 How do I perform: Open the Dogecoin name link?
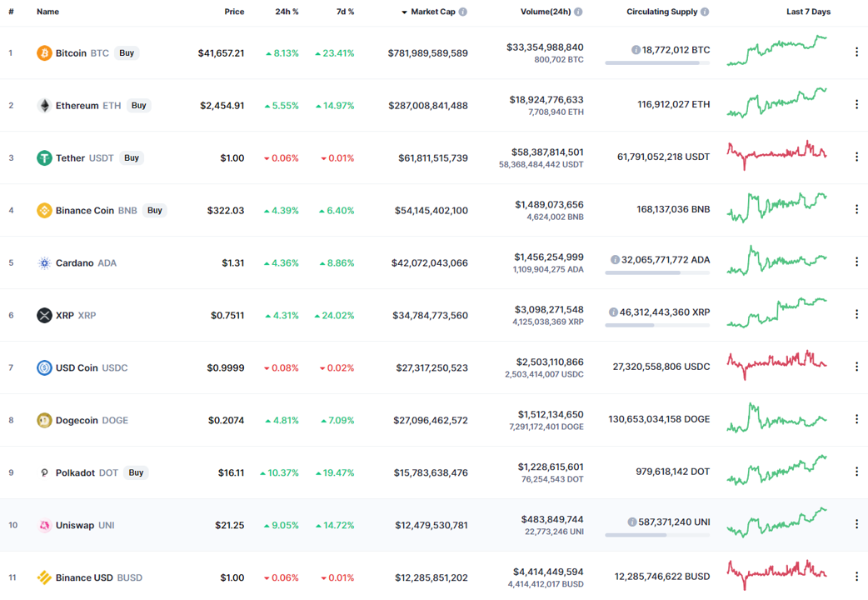pos(77,421)
